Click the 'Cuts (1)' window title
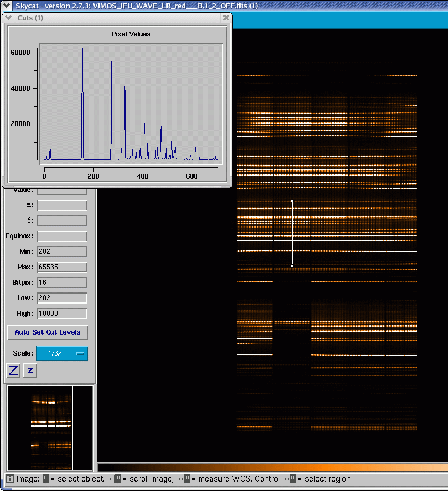448x491 pixels. pyautogui.click(x=30, y=18)
